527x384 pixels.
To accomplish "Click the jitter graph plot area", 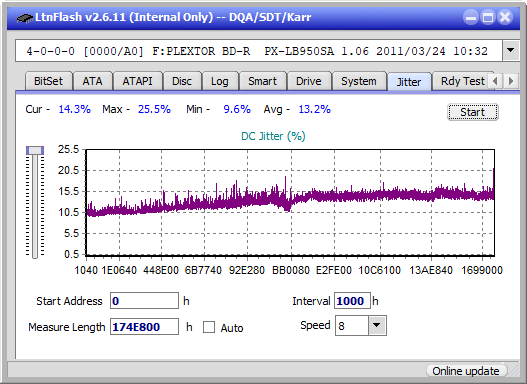I will 290,203.
